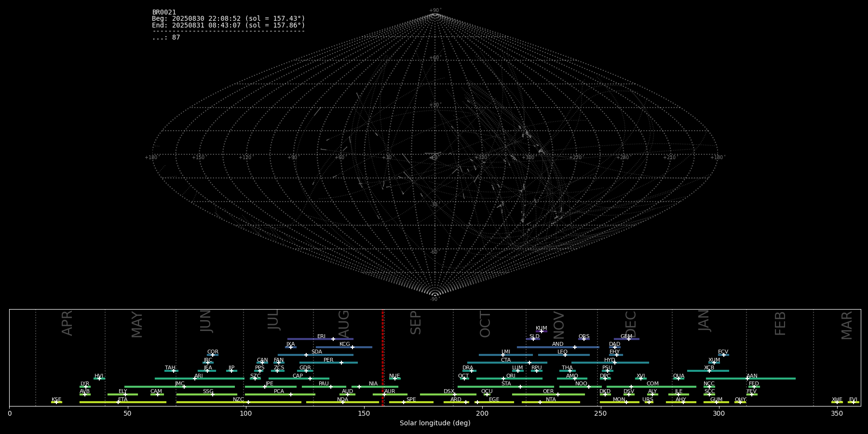Select the KCG shower label
Screen dimensions: 868x434
point(345,344)
